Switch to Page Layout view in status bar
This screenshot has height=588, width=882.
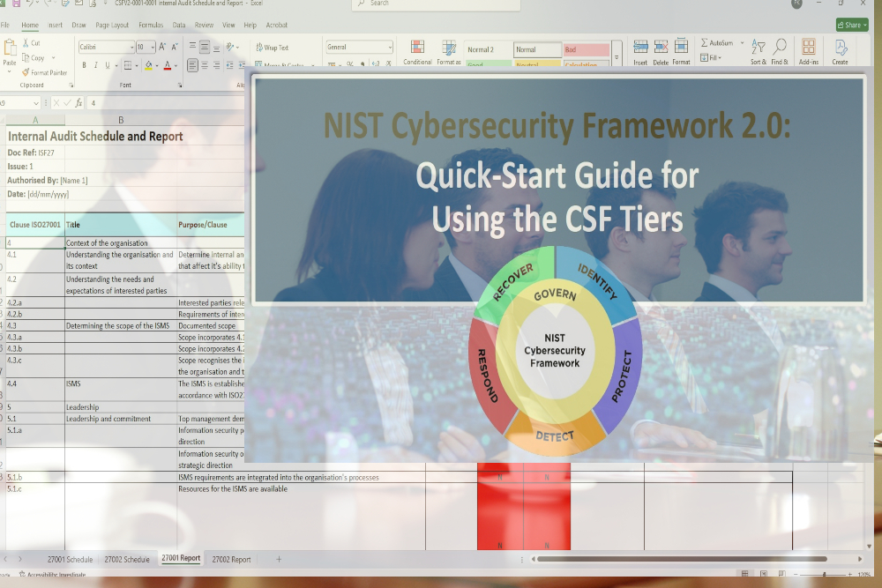(763, 574)
